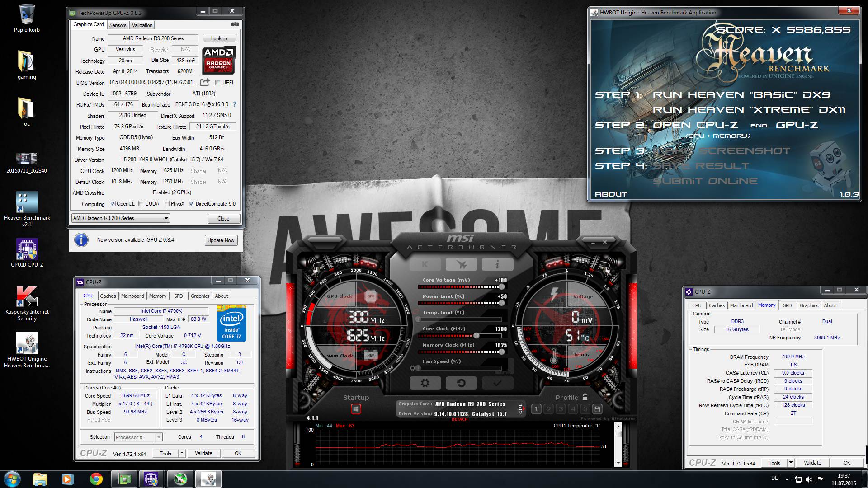
Task: Open Heaven Benchmark v2.1 desktop shortcut
Action: point(27,209)
